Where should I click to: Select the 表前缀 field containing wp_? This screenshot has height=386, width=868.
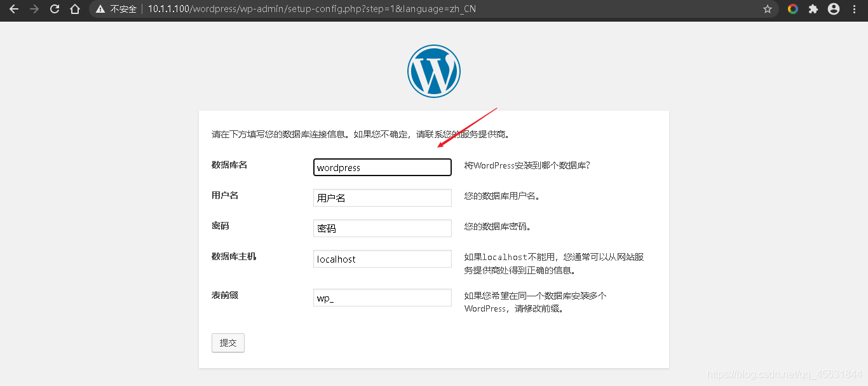click(383, 298)
